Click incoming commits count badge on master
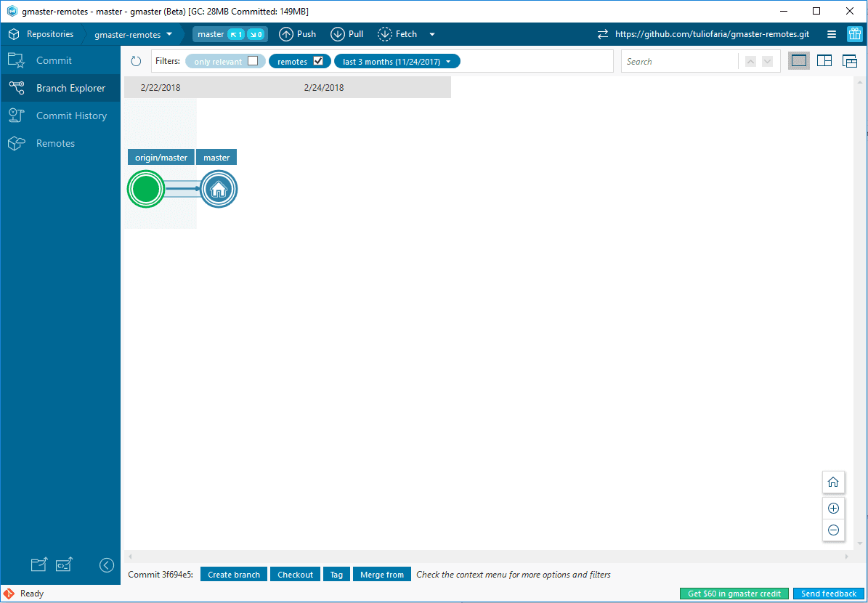The height and width of the screenshot is (603, 868). (x=256, y=34)
